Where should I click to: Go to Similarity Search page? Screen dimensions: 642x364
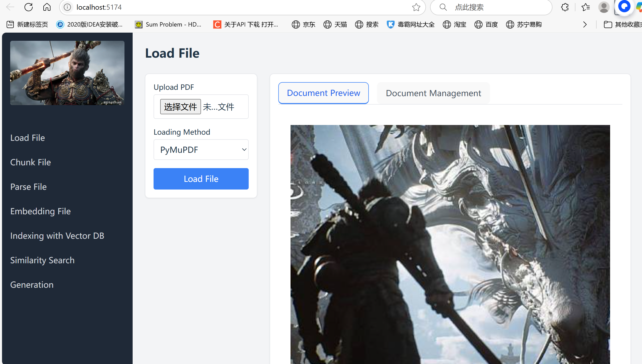[x=42, y=260]
